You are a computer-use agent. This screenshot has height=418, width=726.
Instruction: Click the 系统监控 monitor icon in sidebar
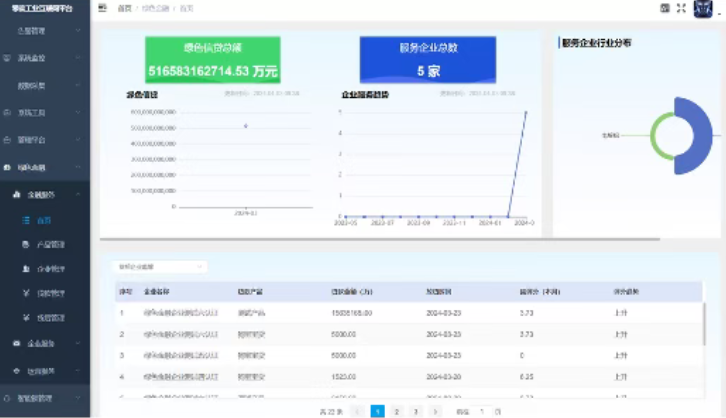click(x=7, y=58)
